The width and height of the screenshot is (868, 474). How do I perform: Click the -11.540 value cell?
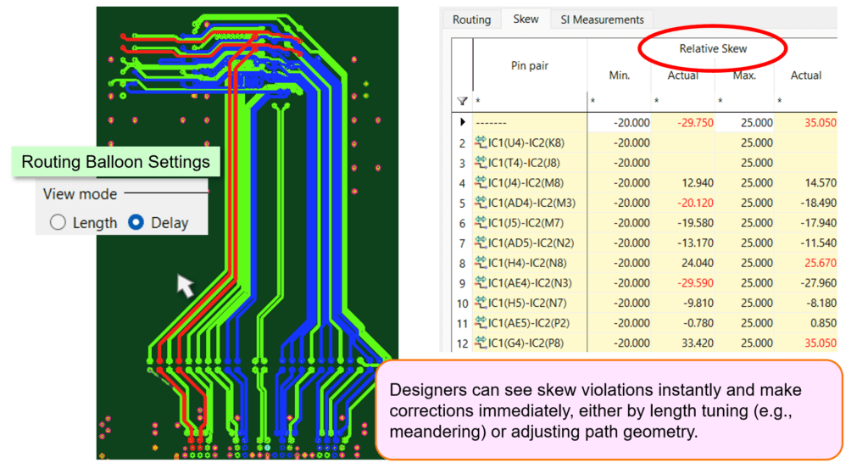(818, 243)
